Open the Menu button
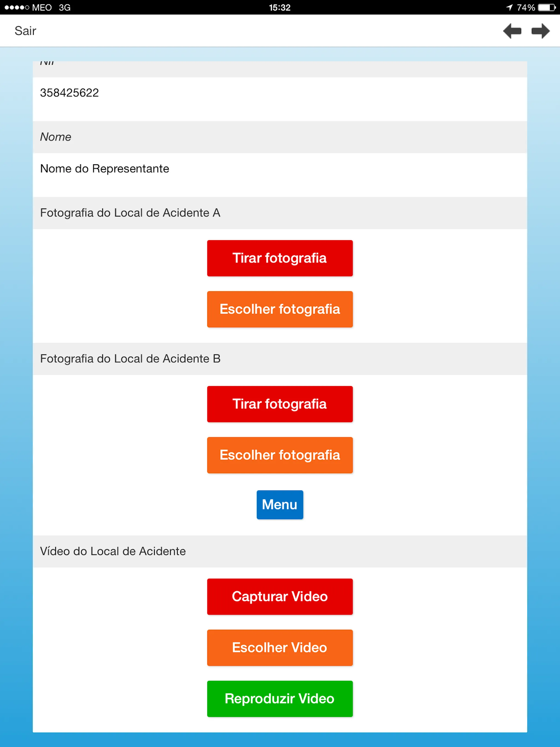This screenshot has height=747, width=560. [280, 504]
